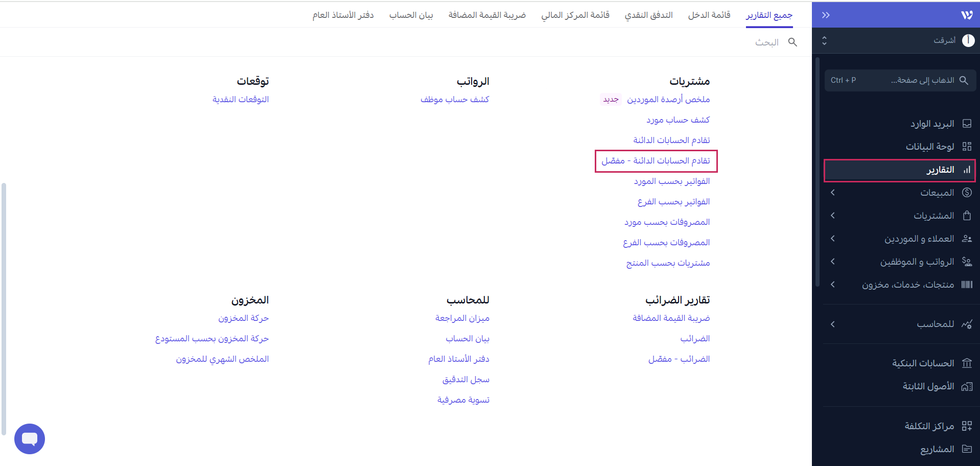Viewport: 980px width, 466px height.
Task: Open حركة المخزون بحسب المستودع report
Action: tap(212, 339)
